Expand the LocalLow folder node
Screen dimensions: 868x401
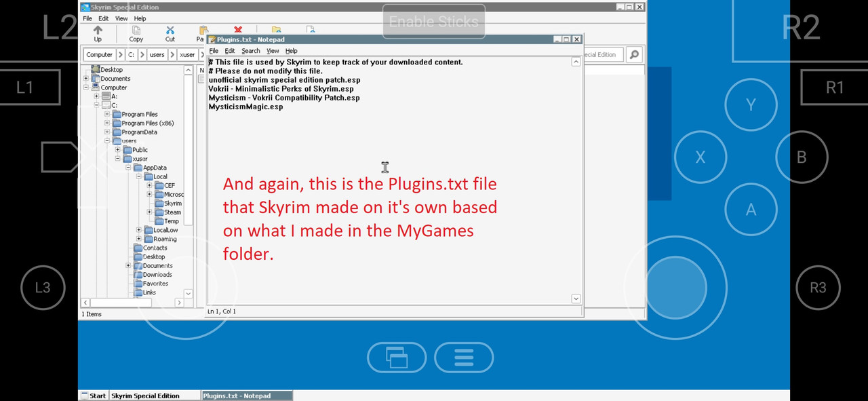139,230
